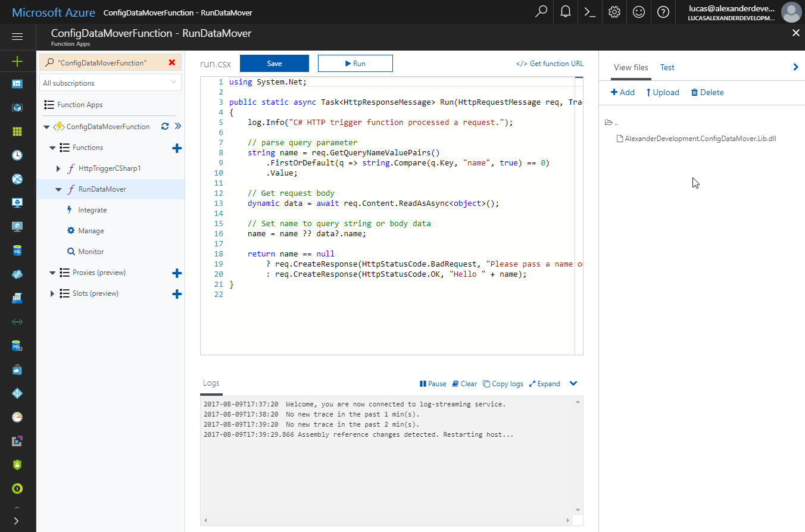
Task: Add a new file
Action: pos(623,92)
